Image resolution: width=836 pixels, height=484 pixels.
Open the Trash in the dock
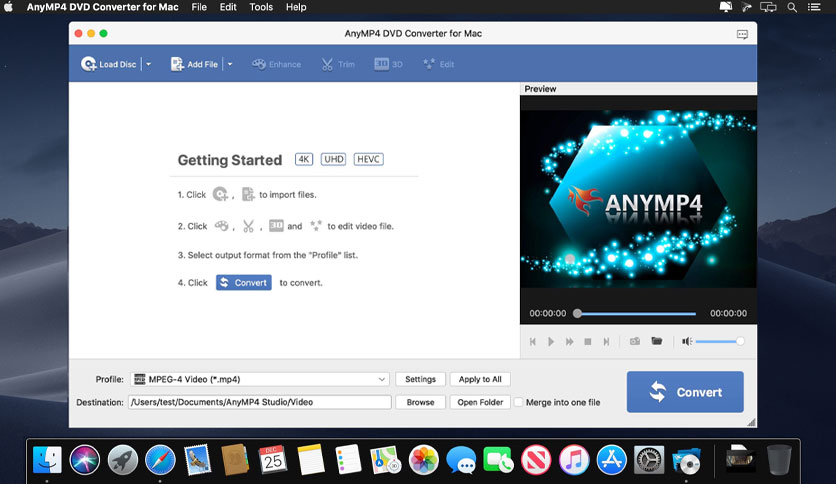click(779, 459)
